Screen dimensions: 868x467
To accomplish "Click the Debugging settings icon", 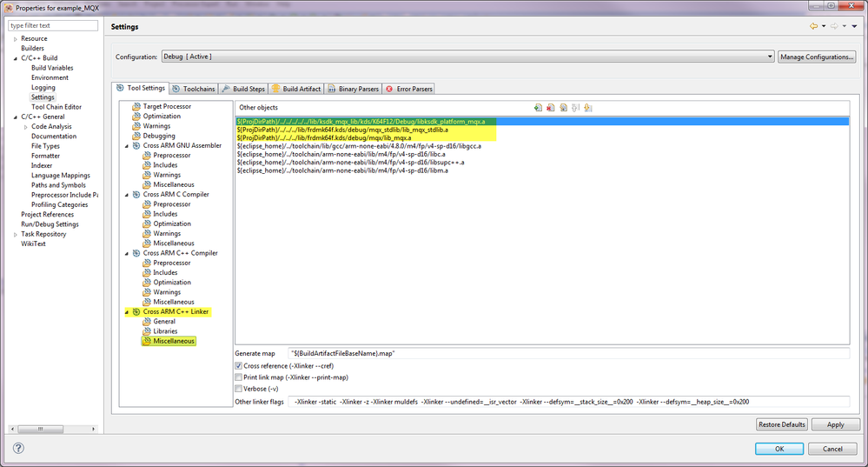I will click(136, 136).
